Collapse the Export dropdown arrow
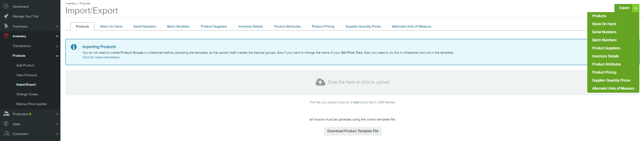The height and width of the screenshot is (141, 644). (x=636, y=8)
